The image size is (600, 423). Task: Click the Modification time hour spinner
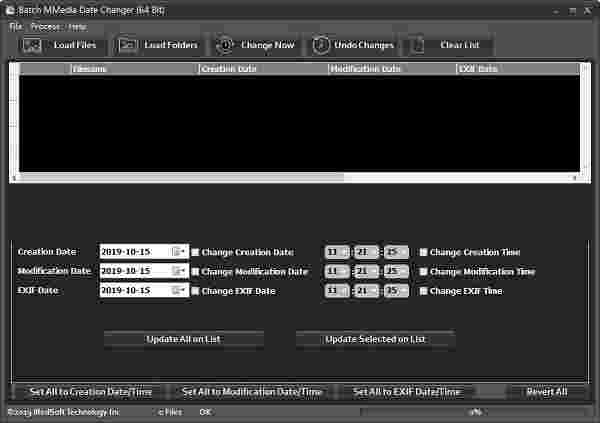[x=337, y=271]
